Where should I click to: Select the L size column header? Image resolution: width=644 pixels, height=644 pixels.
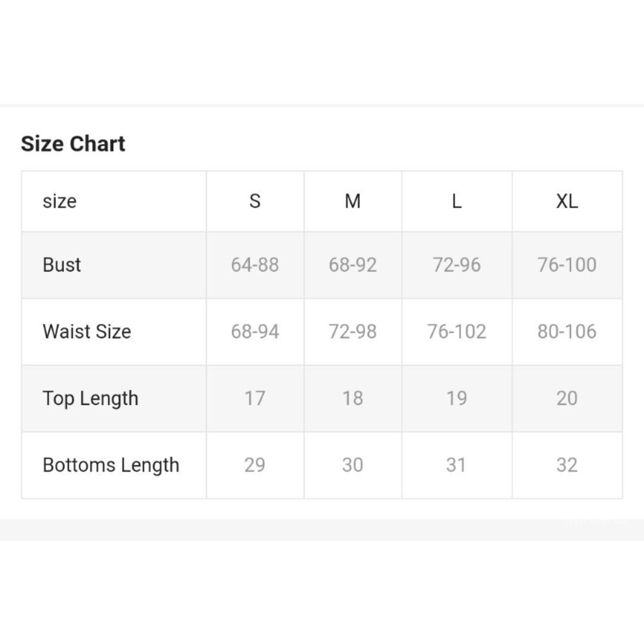point(457,201)
